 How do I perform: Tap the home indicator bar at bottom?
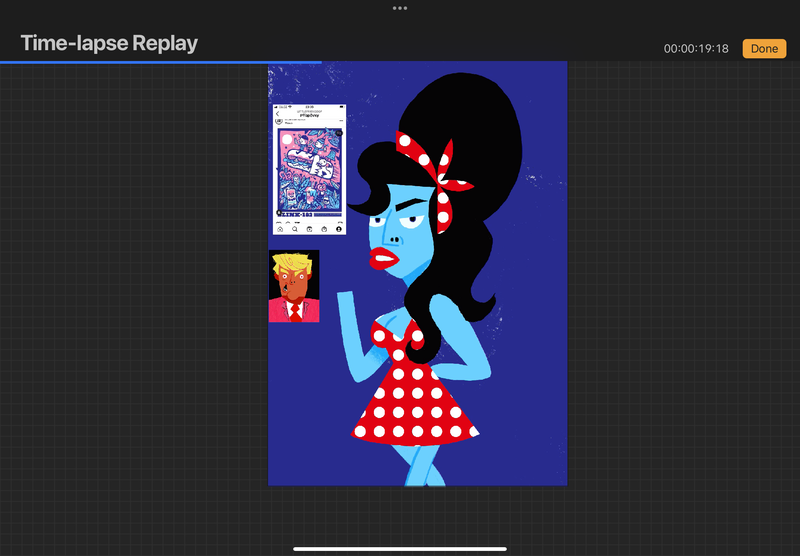click(400, 548)
